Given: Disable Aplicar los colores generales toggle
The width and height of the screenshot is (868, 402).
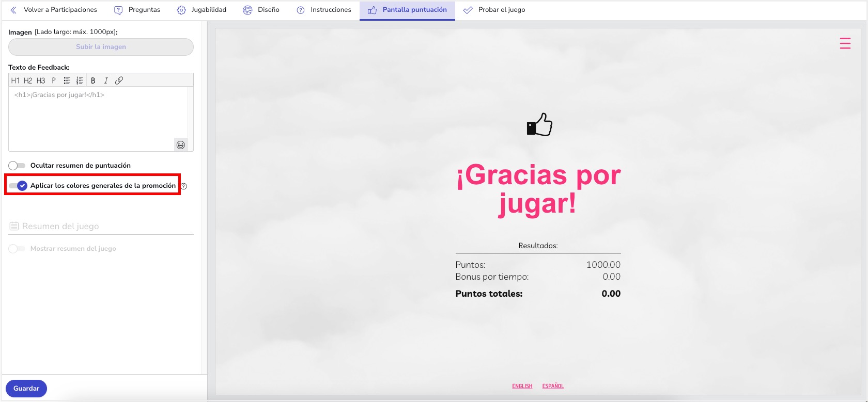Looking at the screenshot, I should (18, 186).
